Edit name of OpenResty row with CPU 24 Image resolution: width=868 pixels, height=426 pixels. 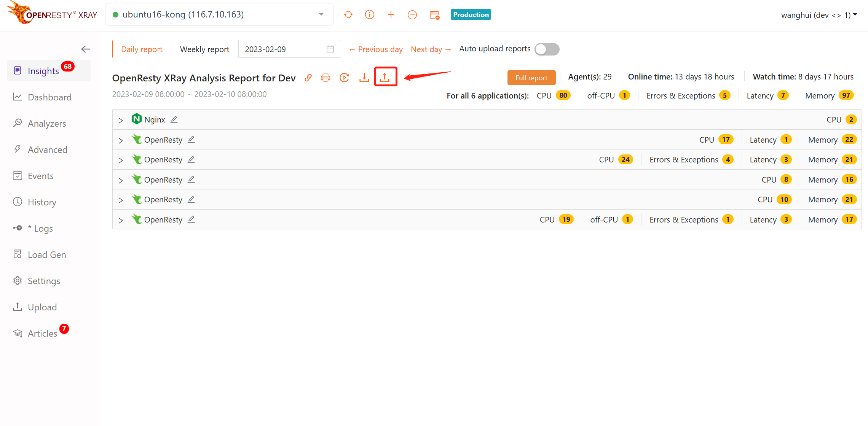[x=191, y=159]
